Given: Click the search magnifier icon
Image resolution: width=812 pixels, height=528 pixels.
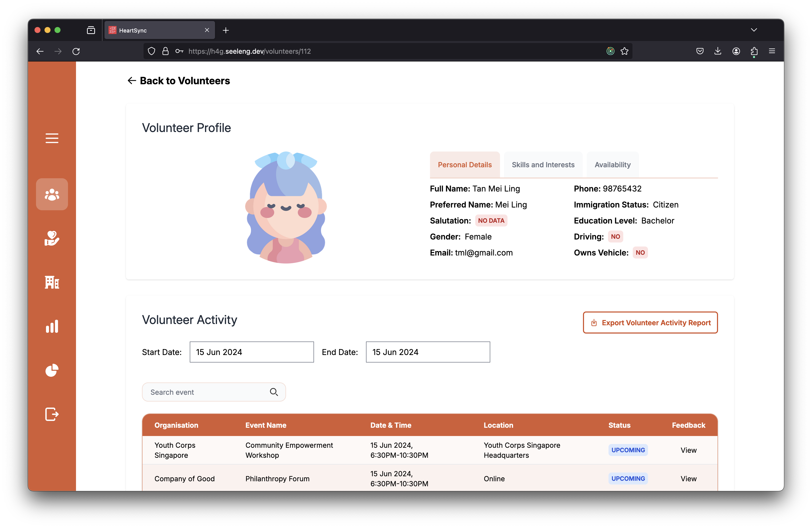Looking at the screenshot, I should tap(273, 392).
